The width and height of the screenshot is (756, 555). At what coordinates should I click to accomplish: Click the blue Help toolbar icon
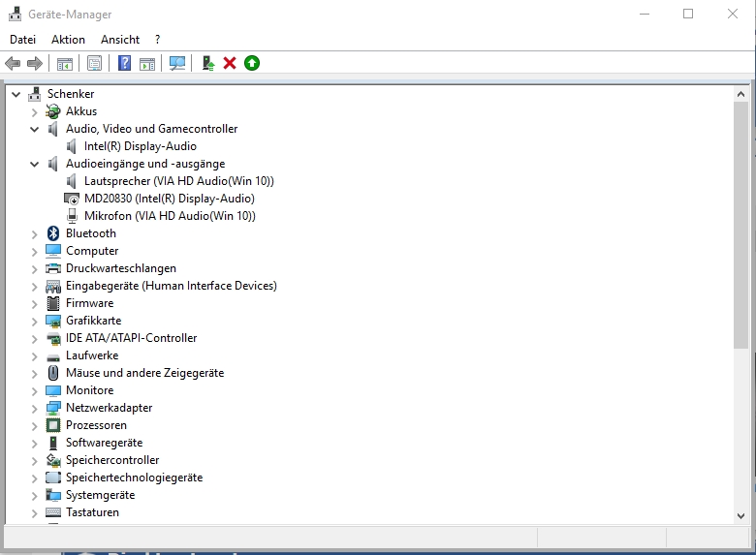[x=124, y=63]
